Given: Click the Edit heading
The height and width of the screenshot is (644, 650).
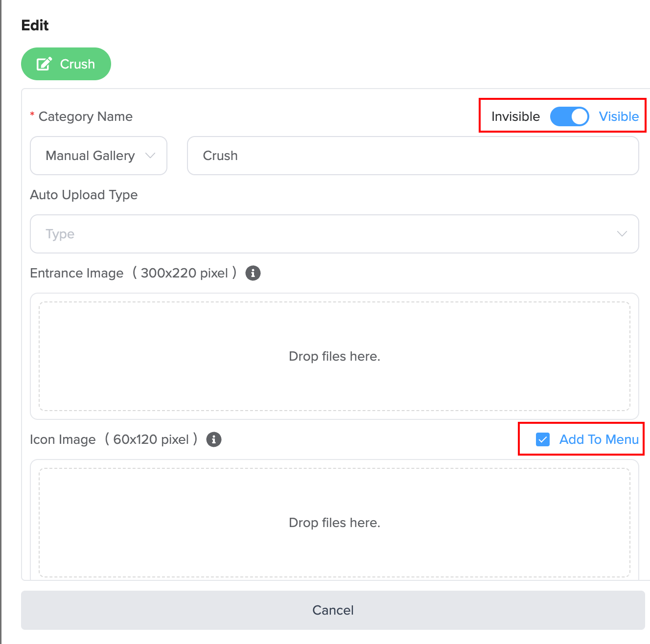Looking at the screenshot, I should pyautogui.click(x=35, y=25).
